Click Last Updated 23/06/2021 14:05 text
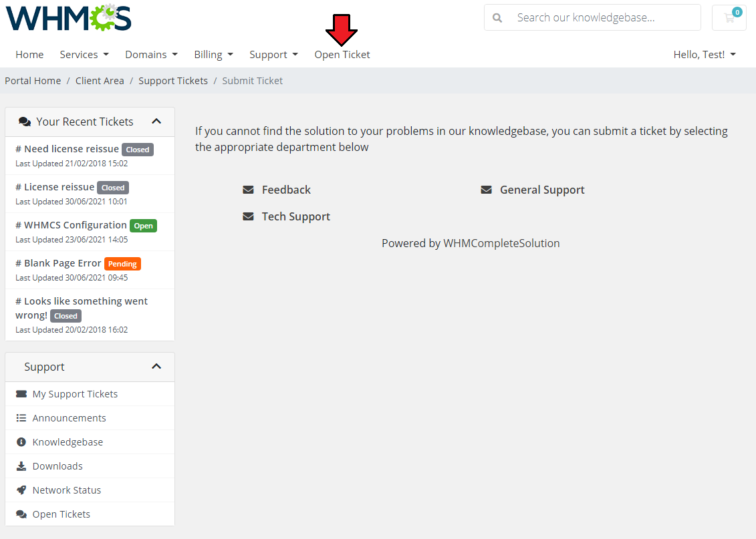 point(72,239)
